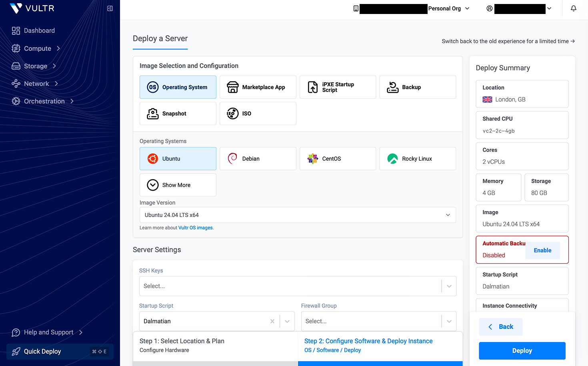Click the ISO disc icon

click(x=233, y=113)
